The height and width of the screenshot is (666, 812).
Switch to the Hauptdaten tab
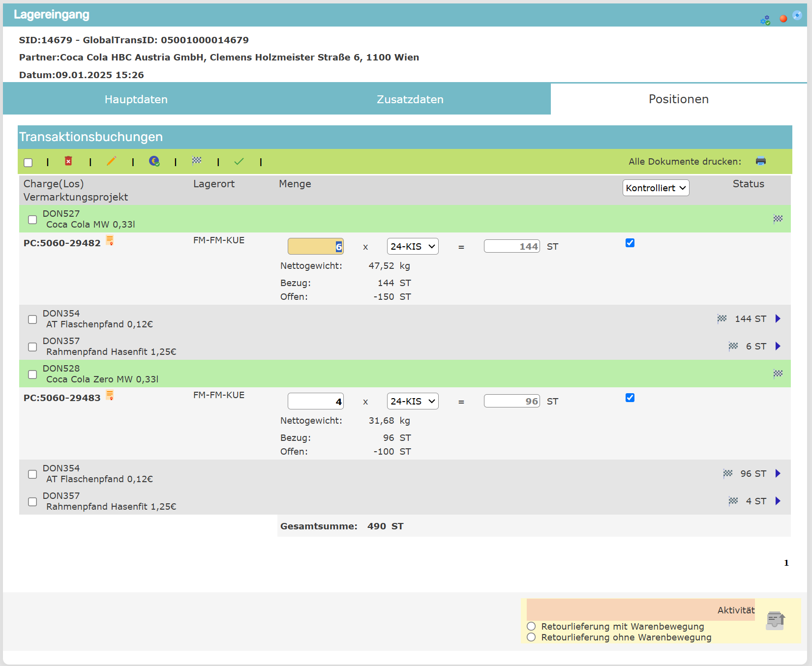pyautogui.click(x=136, y=99)
